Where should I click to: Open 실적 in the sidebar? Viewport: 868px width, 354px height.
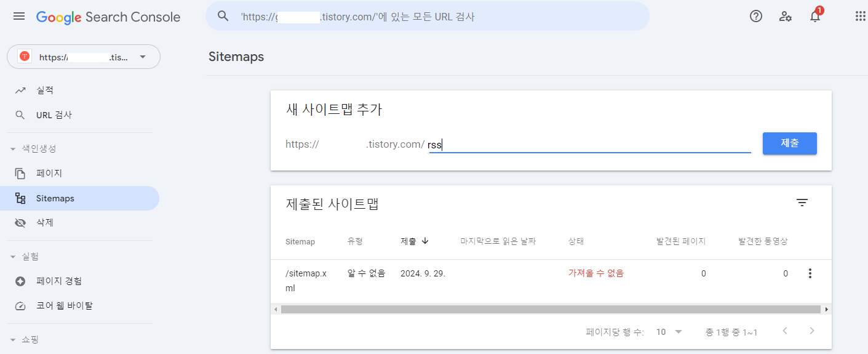(x=80, y=91)
